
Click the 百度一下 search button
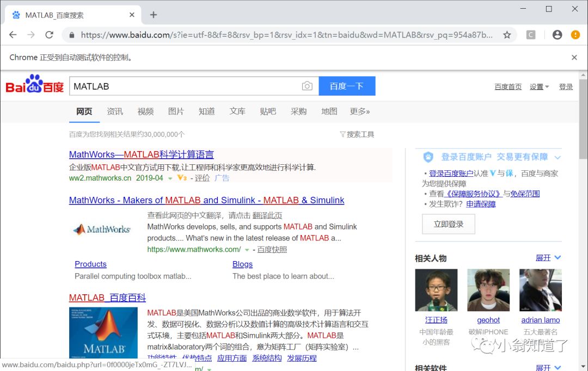347,86
